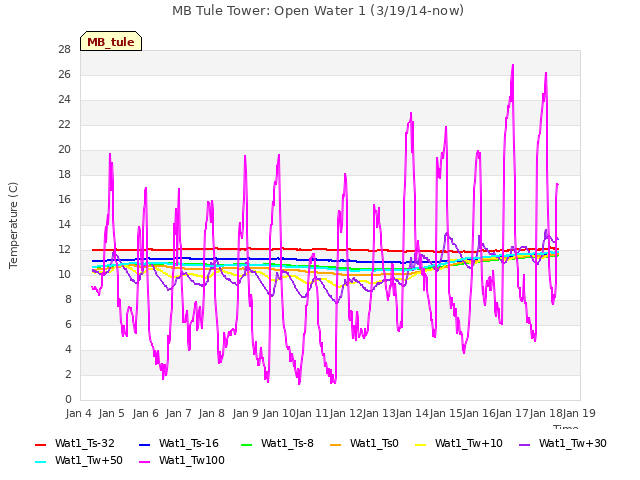Click the Jan 11 x-axis tick label
The image size is (640, 480).
pyautogui.click(x=312, y=413)
